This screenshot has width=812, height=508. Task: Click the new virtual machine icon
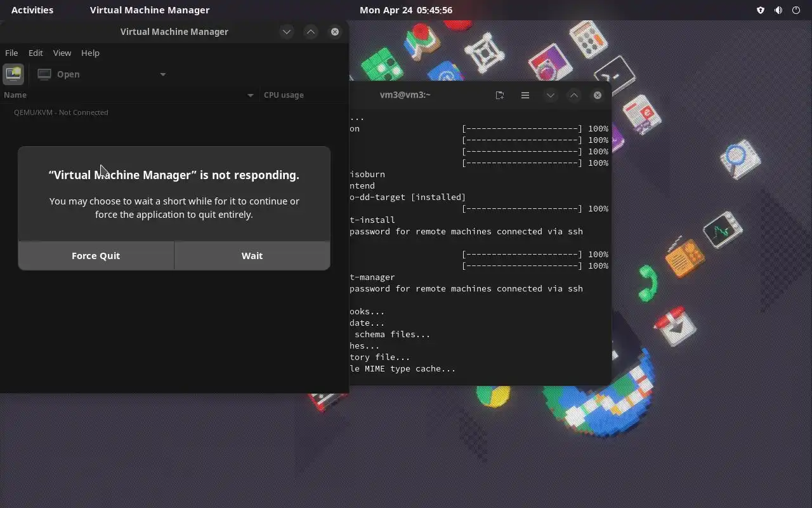13,74
